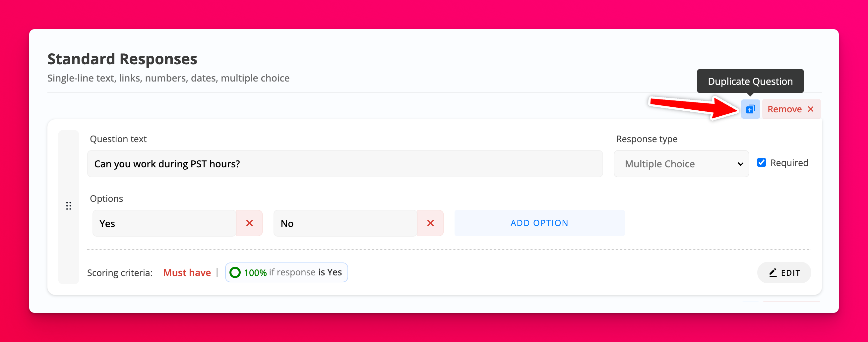Click the green circle in the scoring badge
This screenshot has width=868, height=342.
pyautogui.click(x=235, y=272)
